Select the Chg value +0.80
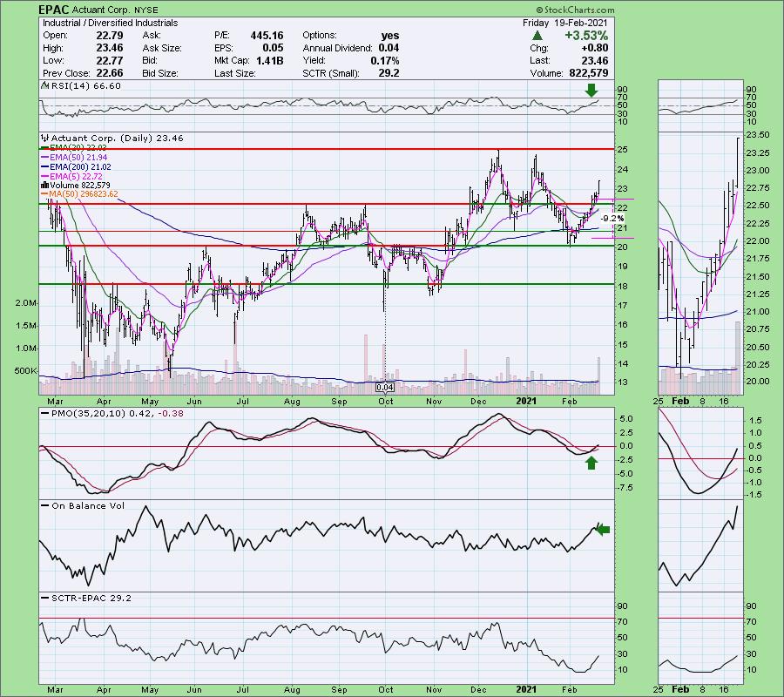 click(594, 48)
